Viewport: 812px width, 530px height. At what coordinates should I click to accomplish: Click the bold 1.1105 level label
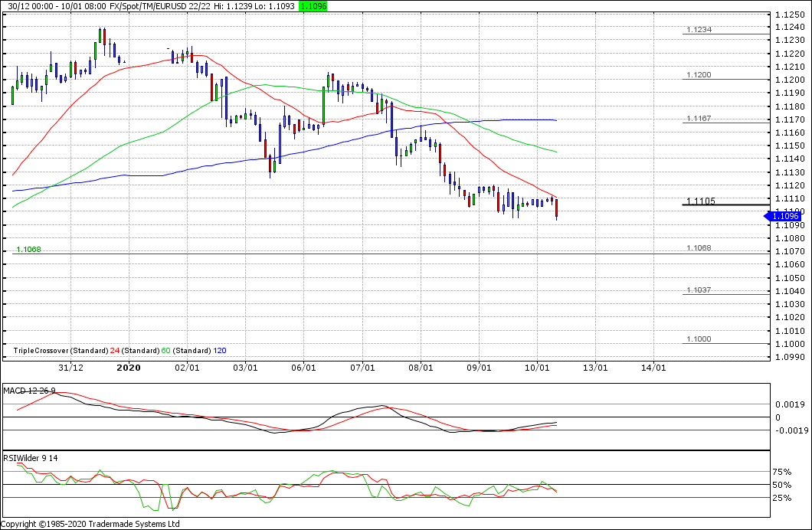coord(701,201)
